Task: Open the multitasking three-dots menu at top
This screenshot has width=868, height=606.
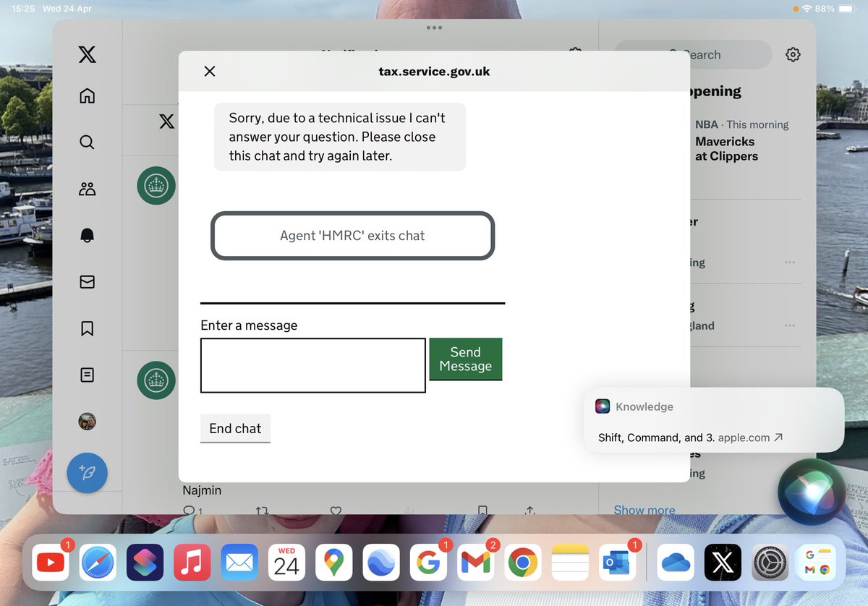Action: pos(434,27)
